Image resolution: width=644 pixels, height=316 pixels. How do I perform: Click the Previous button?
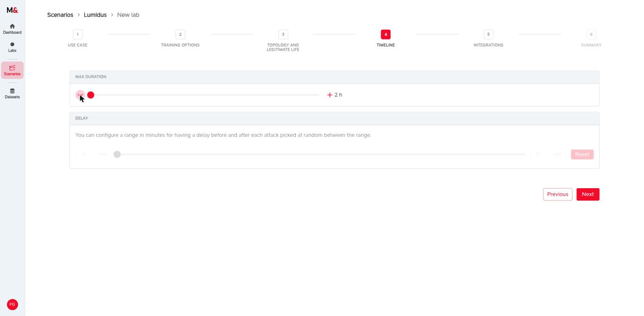pos(558,194)
